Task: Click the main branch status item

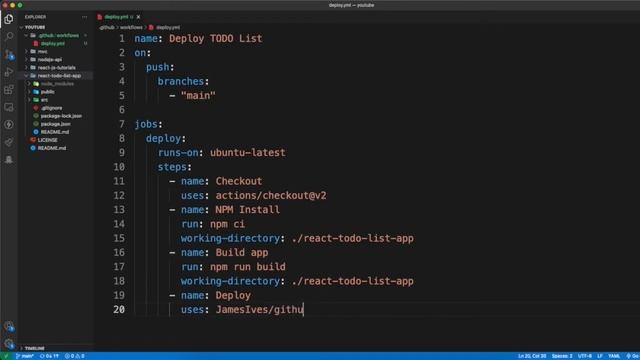Action: [24, 356]
